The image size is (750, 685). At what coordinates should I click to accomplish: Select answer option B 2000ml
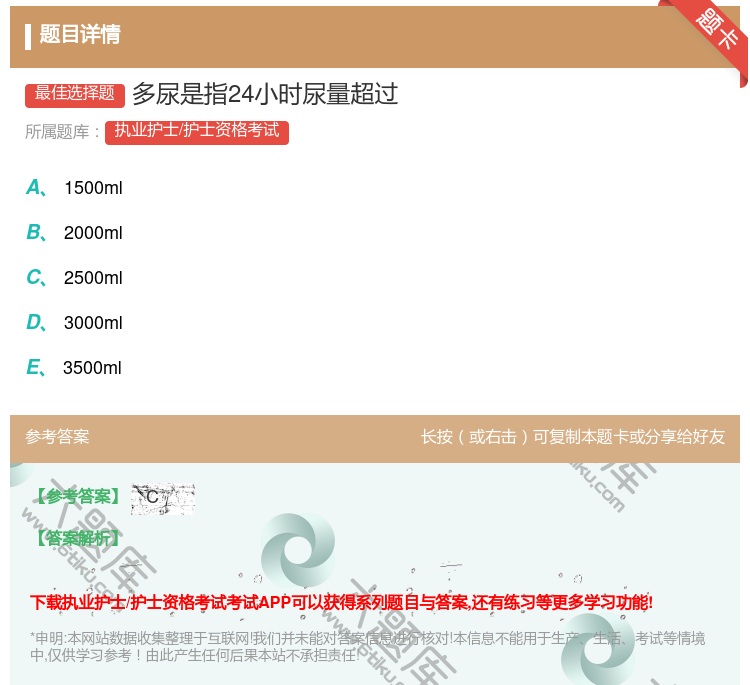click(x=74, y=232)
